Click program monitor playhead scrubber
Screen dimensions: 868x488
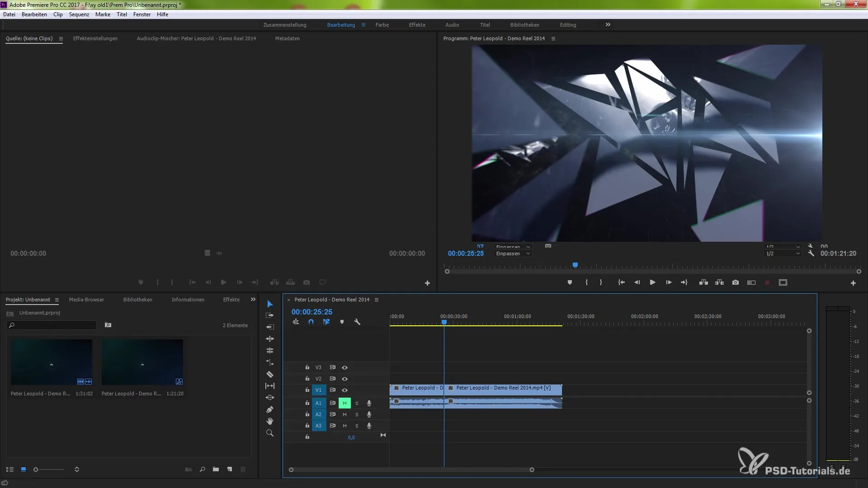(575, 265)
